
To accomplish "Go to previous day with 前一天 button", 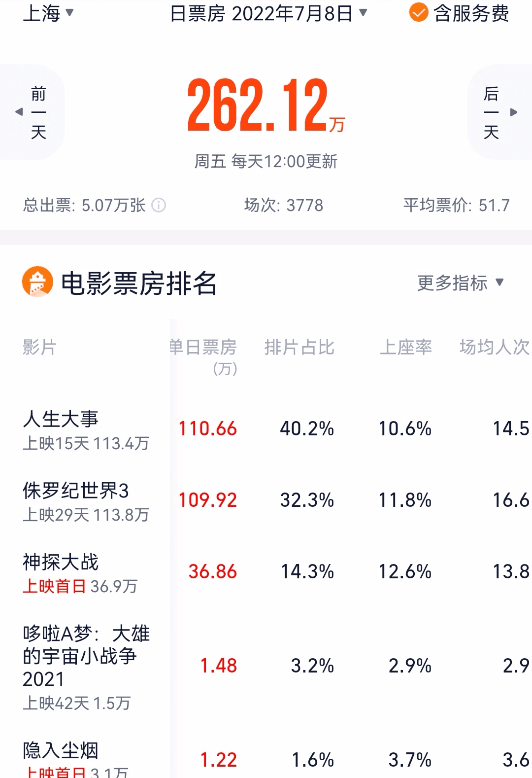I will pyautogui.click(x=32, y=112).
